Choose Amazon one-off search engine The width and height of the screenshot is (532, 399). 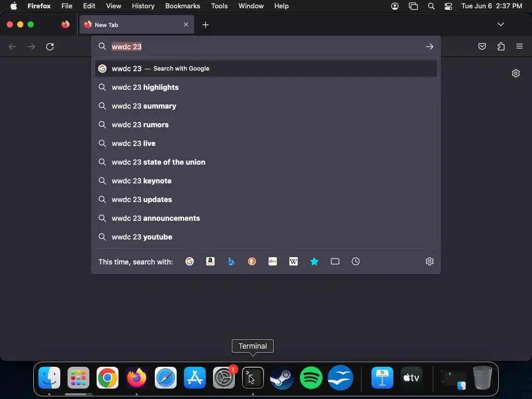point(210,261)
